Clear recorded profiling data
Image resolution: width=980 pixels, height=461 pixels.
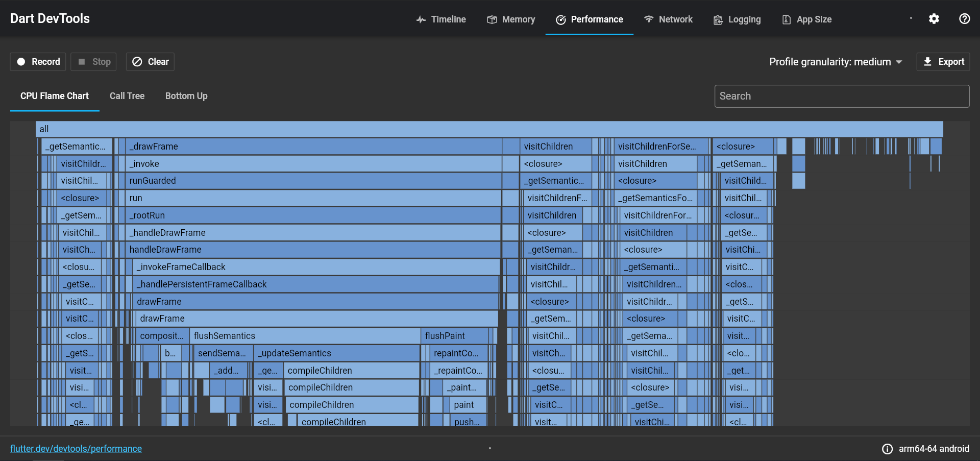pos(150,61)
